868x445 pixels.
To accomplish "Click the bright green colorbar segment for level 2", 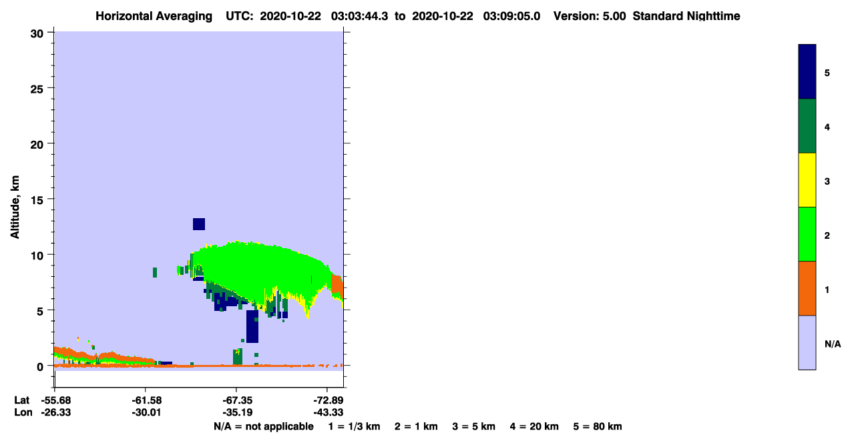I will point(807,234).
